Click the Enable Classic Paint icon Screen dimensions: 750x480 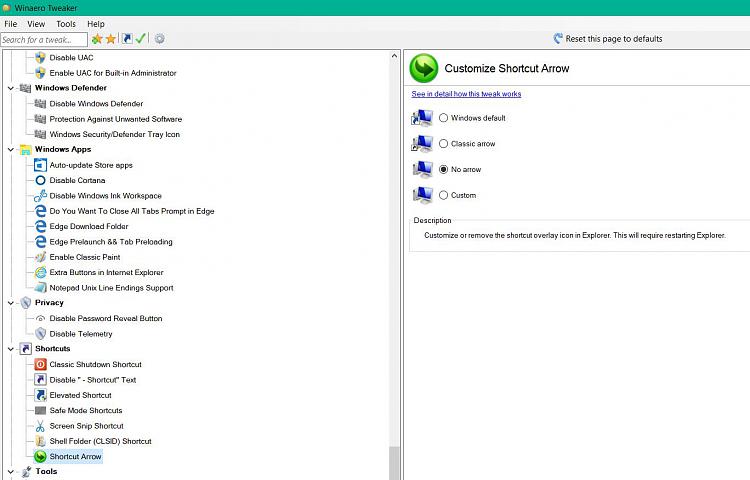[x=40, y=257]
